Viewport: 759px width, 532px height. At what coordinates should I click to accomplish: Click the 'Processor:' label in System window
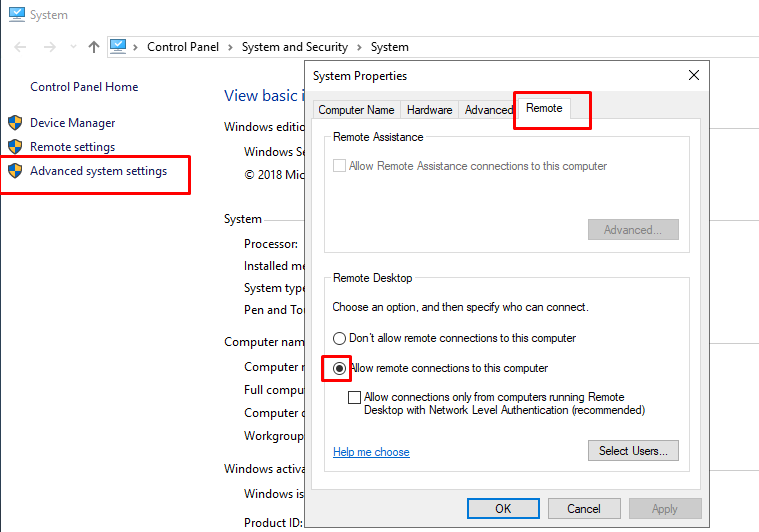click(x=271, y=244)
